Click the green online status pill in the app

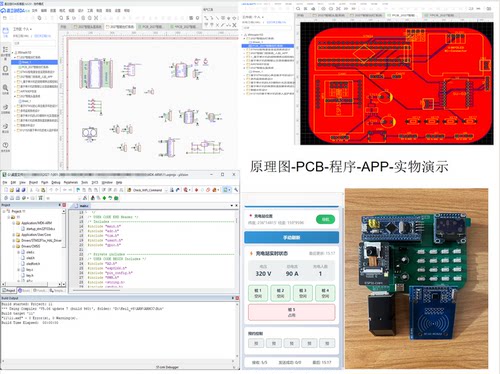[x=325, y=219]
